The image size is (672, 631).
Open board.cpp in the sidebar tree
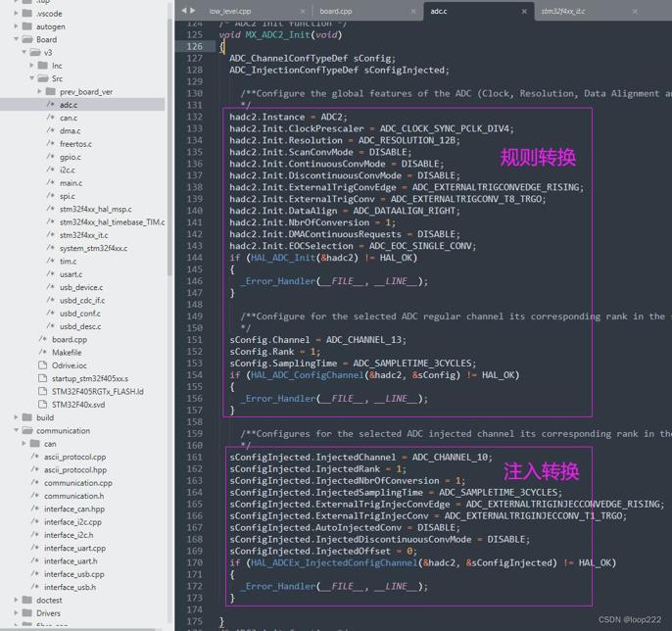(69, 339)
